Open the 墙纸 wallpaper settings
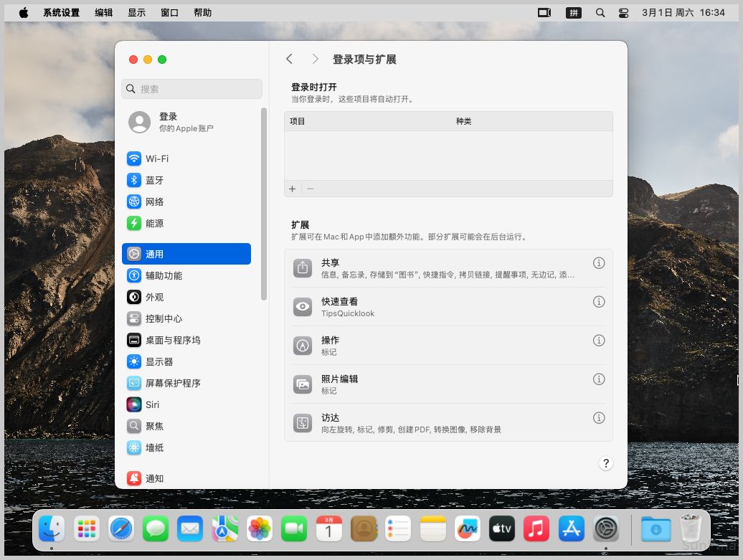 pyautogui.click(x=154, y=447)
